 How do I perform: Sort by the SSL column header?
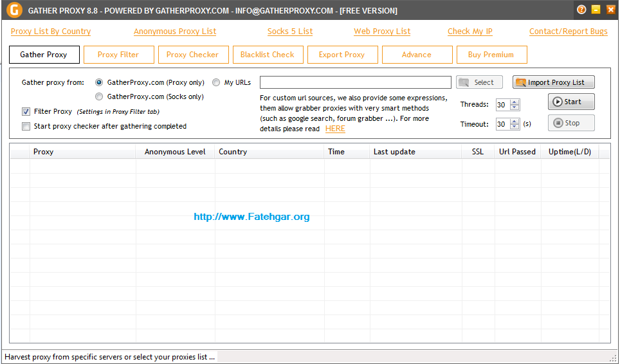(x=478, y=152)
